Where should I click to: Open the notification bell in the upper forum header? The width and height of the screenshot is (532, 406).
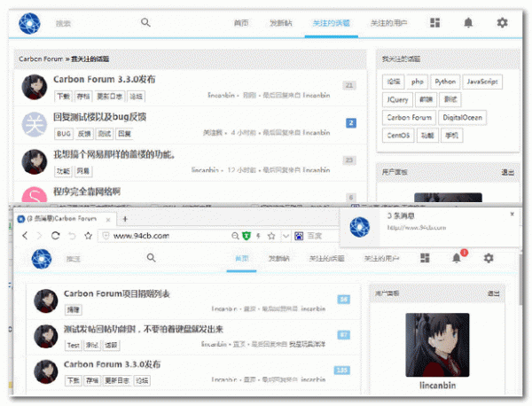(468, 23)
